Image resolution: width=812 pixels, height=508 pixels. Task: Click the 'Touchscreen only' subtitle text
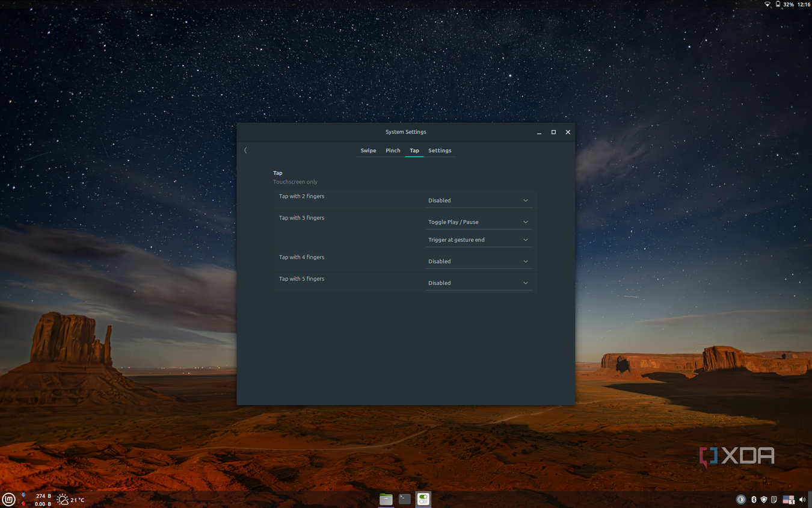295,182
